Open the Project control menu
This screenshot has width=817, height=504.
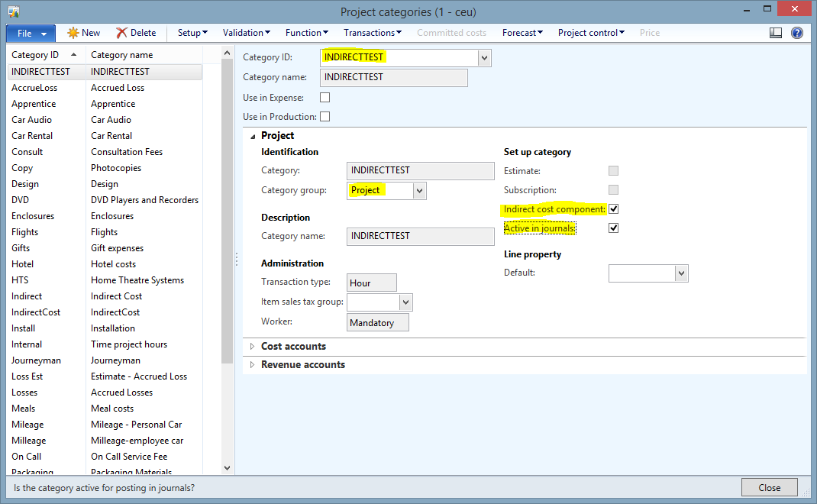click(591, 33)
